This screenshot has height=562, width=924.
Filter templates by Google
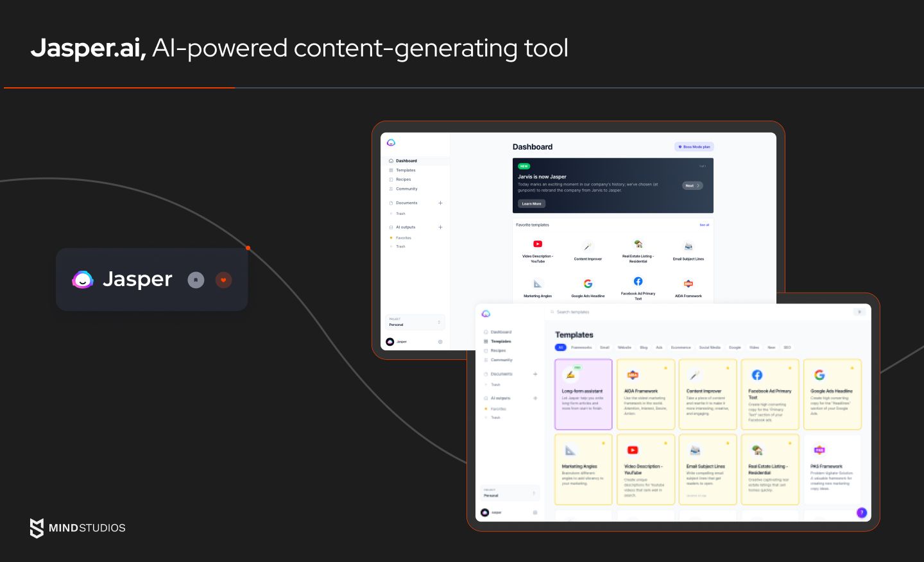[735, 348]
